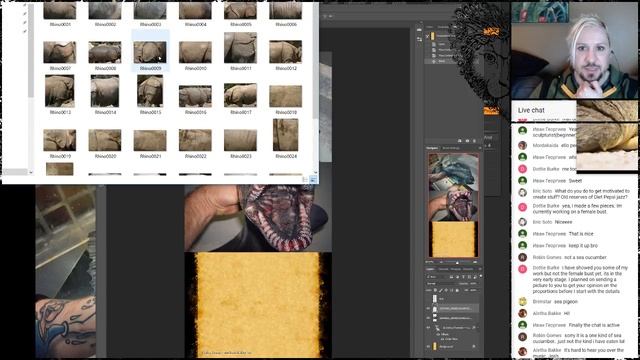
Task: Click the chat message 'not a sea cucumber'
Action: coord(585,258)
